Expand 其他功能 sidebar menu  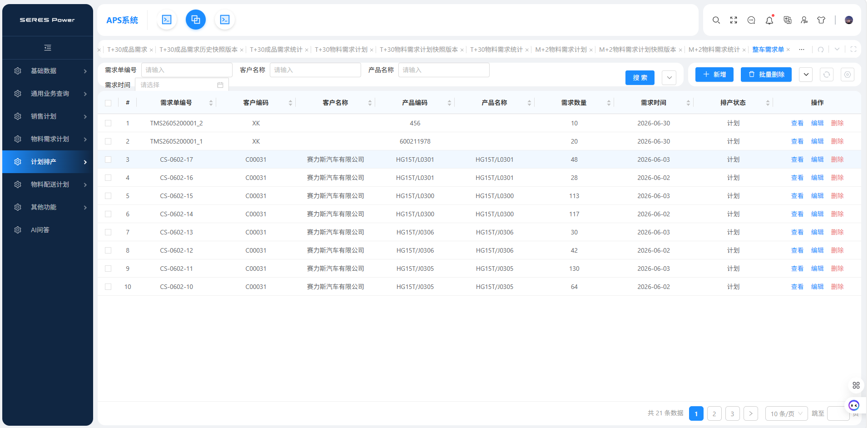click(x=48, y=207)
